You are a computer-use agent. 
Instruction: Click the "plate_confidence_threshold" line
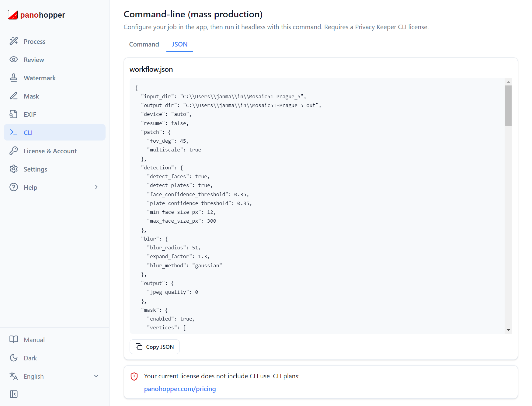coord(200,203)
